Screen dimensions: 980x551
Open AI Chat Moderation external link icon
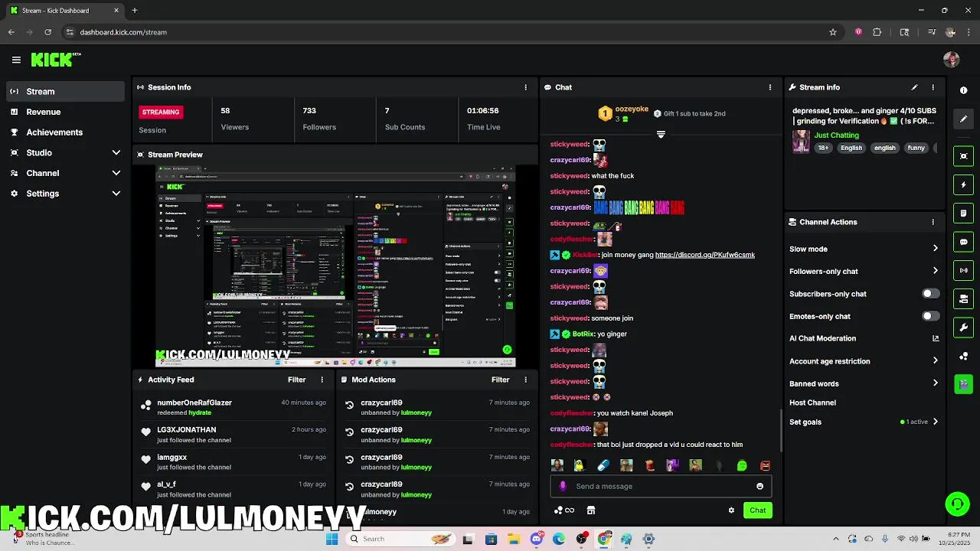936,338
